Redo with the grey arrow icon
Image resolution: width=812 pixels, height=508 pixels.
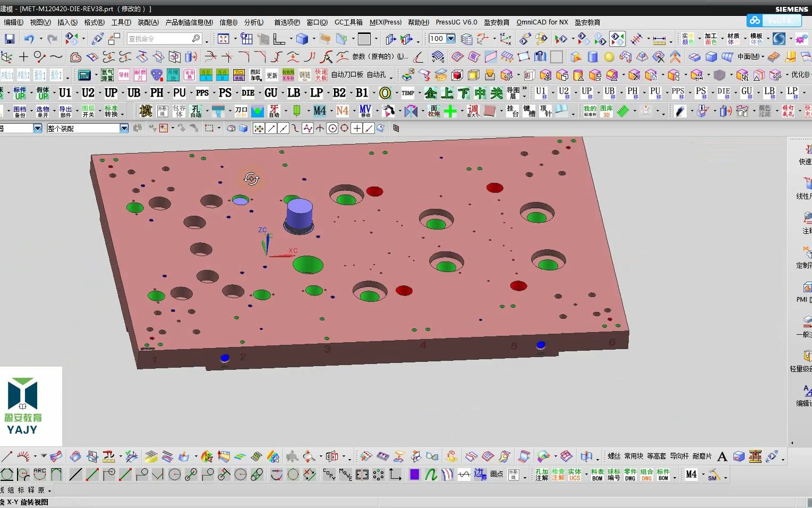tap(52, 39)
